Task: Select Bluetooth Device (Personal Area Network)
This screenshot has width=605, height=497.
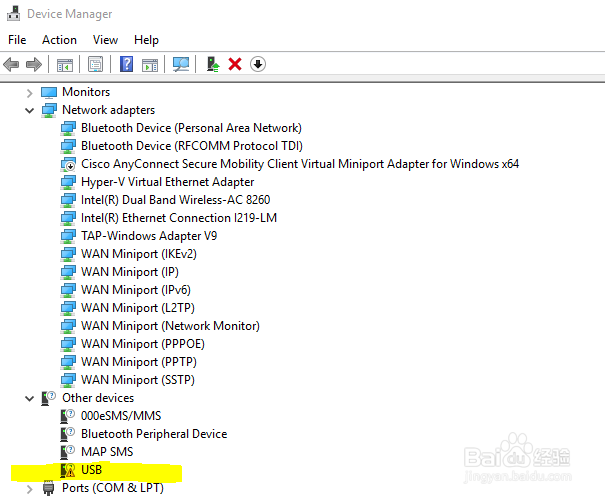Action: 191,128
